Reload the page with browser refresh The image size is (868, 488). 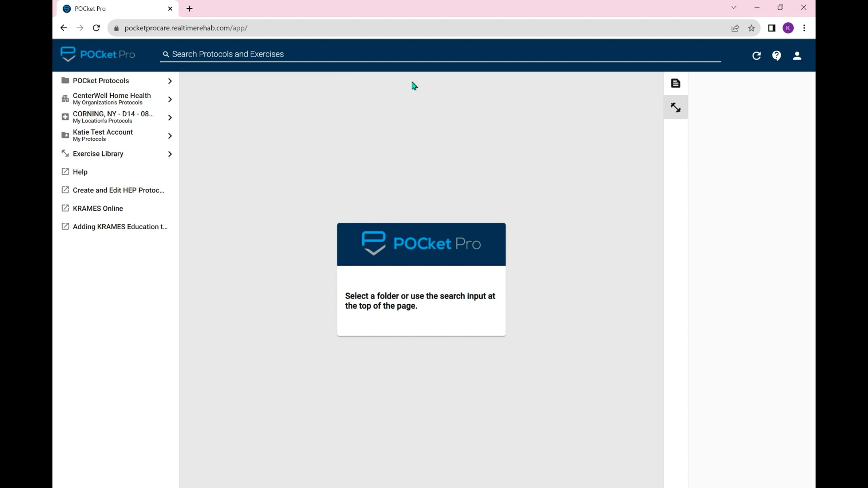coord(96,28)
